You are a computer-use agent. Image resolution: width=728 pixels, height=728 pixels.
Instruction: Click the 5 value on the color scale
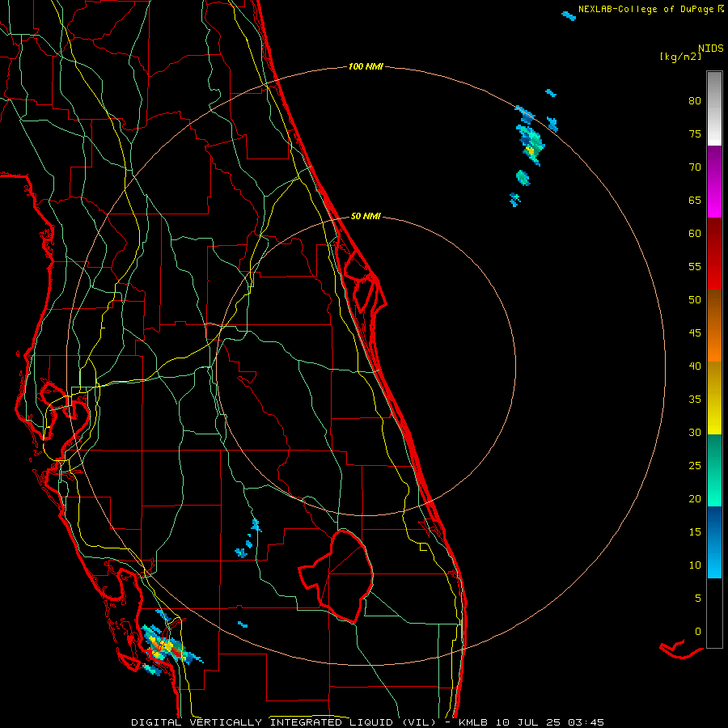pyautogui.click(x=698, y=599)
